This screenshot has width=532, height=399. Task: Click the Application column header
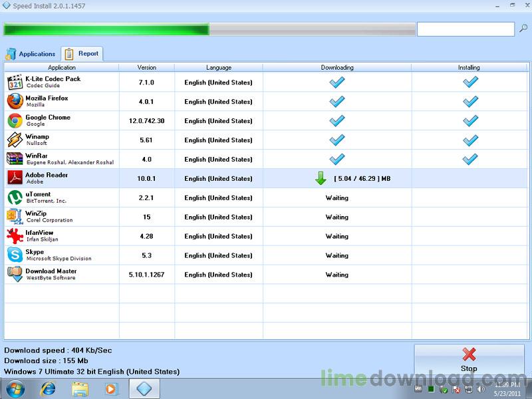point(62,68)
